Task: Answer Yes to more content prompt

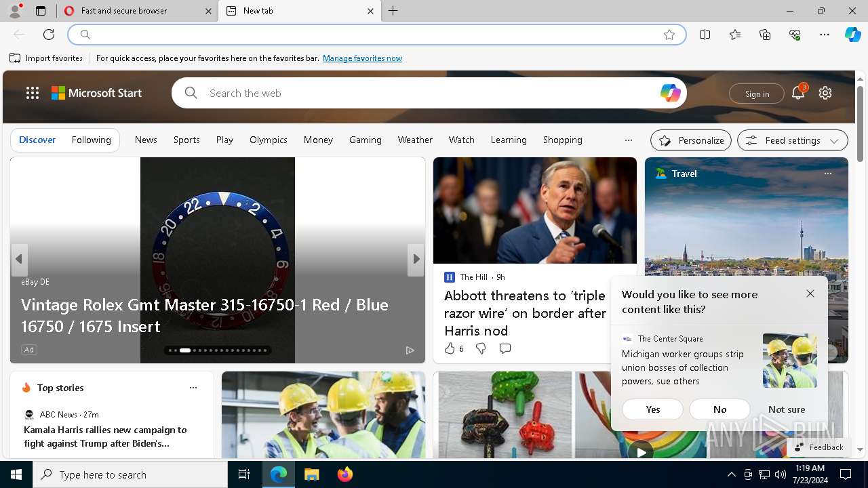Action: [x=653, y=409]
